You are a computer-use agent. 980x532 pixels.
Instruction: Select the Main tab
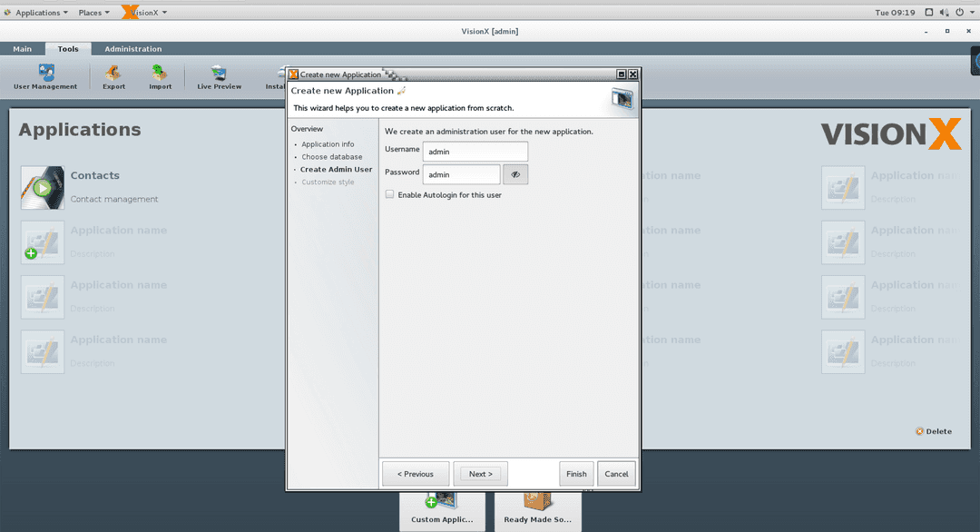coord(22,48)
